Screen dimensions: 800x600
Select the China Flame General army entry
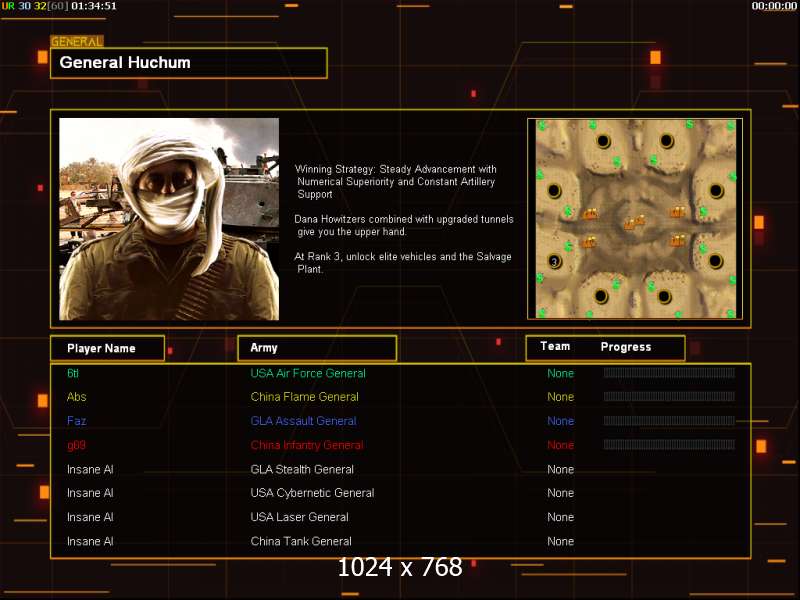pos(304,397)
